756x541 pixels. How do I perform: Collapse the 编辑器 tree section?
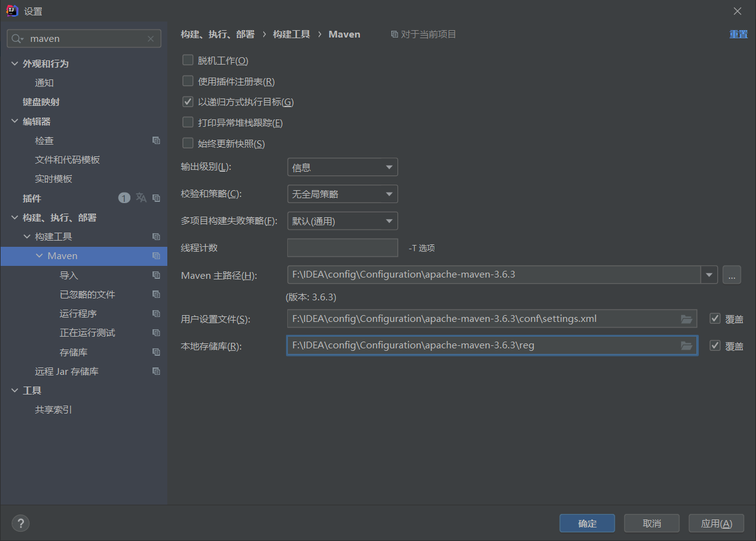[15, 121]
